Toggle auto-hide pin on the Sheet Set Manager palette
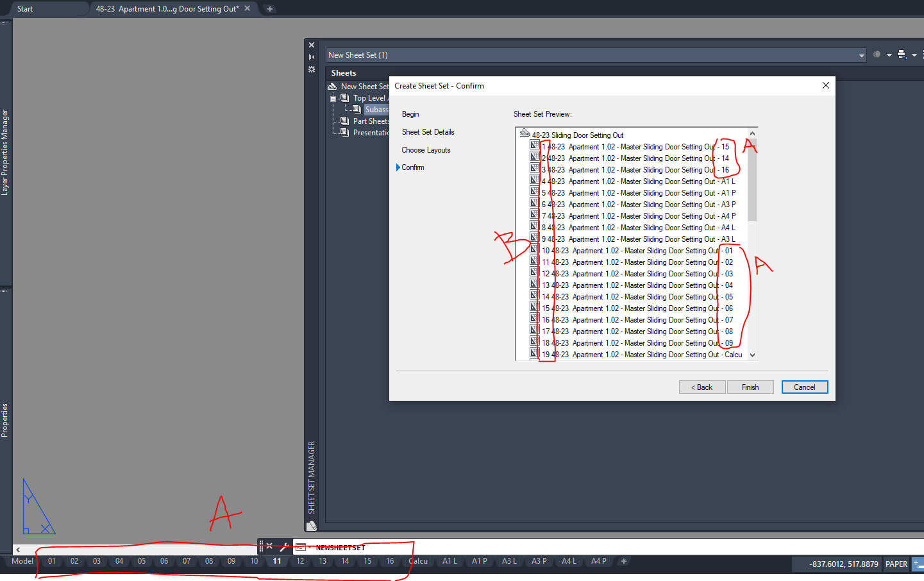This screenshot has width=924, height=581. coord(311,56)
